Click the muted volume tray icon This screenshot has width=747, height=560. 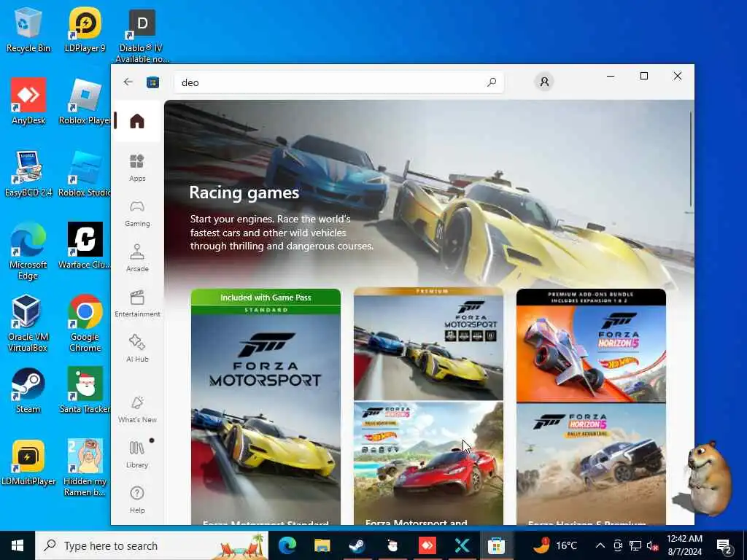pos(653,545)
